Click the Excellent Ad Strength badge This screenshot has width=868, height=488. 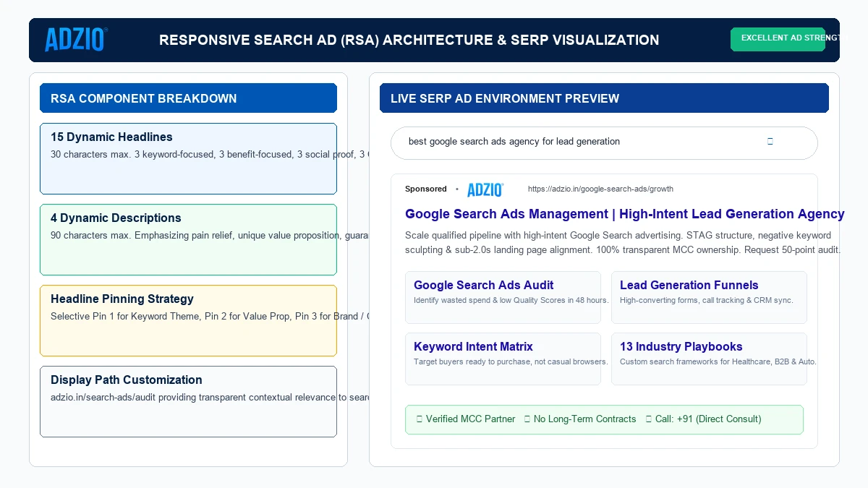(778, 39)
